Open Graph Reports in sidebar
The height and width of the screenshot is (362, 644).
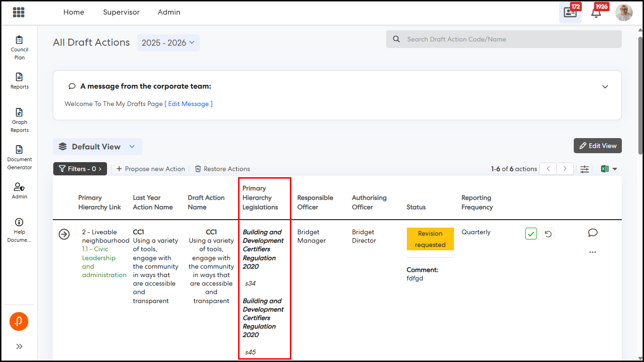point(19,120)
